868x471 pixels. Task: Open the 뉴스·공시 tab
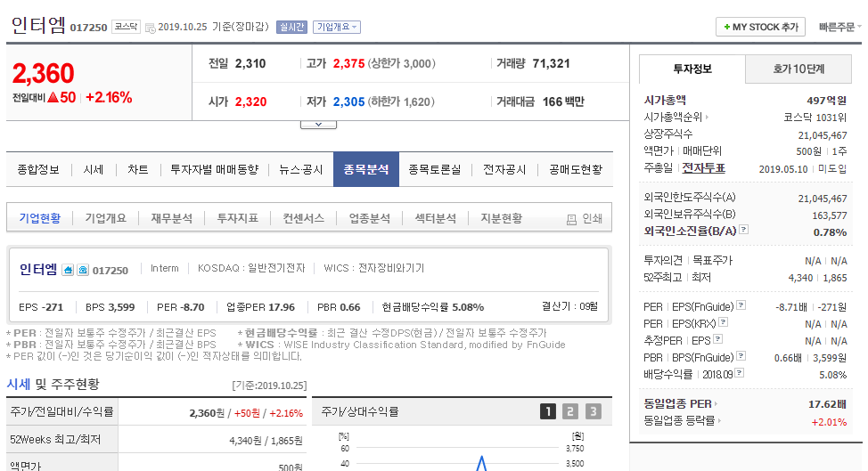(300, 170)
